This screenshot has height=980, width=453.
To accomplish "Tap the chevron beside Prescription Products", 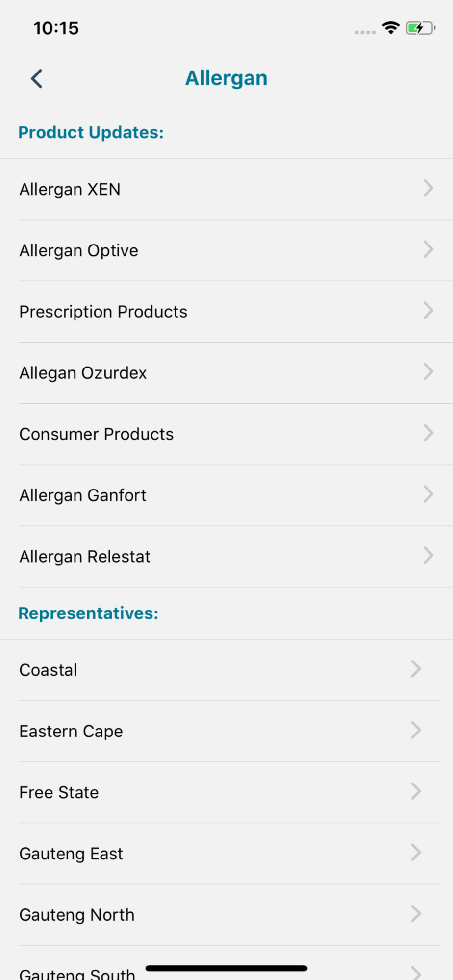I will (x=428, y=311).
